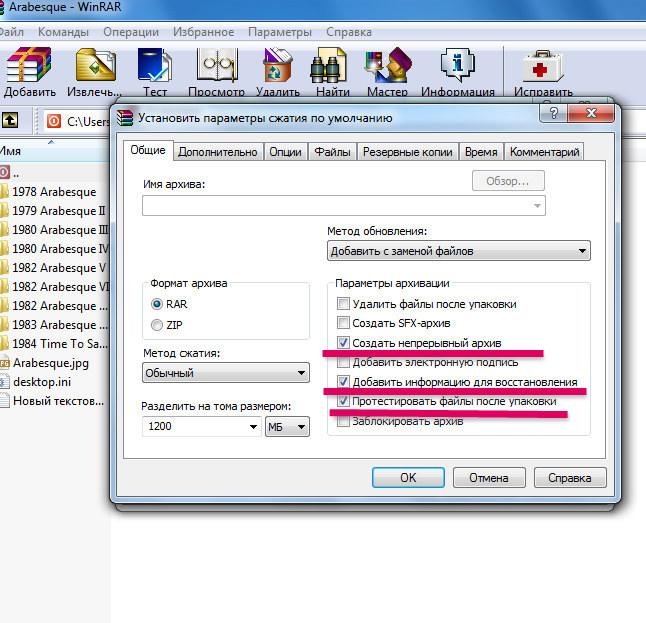Switch to the Время tab
Image resolution: width=646 pixels, height=623 pixels.
pos(481,152)
